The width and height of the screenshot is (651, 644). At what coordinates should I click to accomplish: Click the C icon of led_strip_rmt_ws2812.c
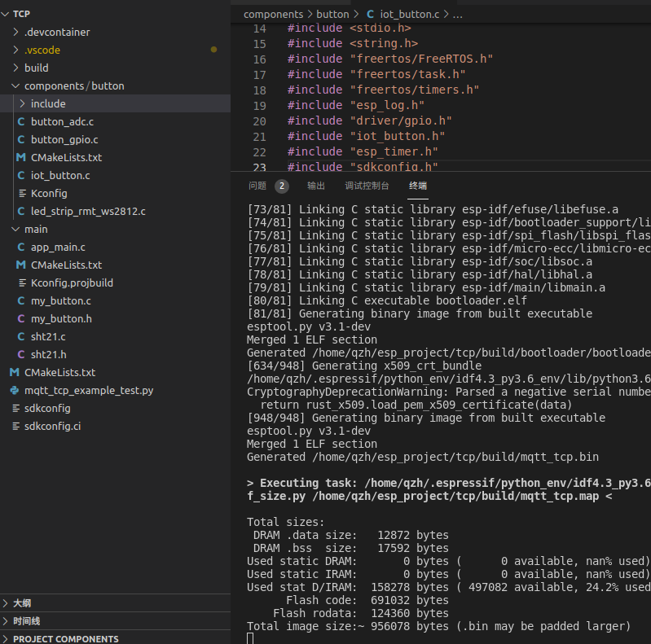[x=21, y=211]
